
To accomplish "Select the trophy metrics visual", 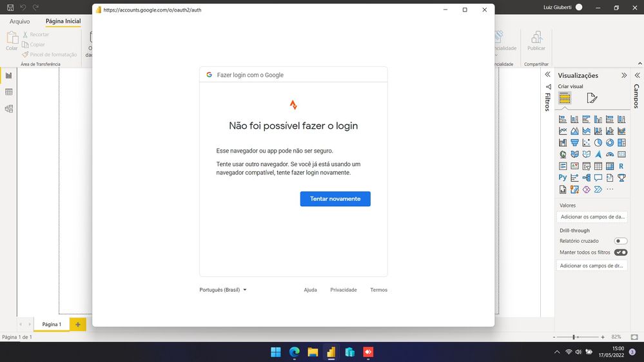I will pos(622,178).
